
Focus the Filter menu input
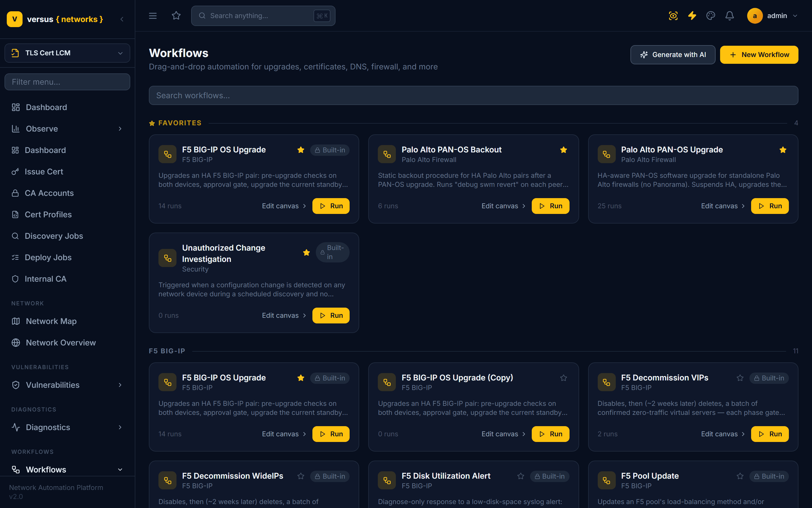pos(67,82)
